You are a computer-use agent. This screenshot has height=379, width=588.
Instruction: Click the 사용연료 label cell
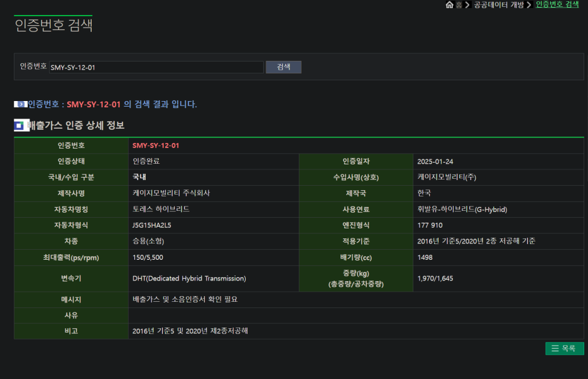tap(356, 210)
